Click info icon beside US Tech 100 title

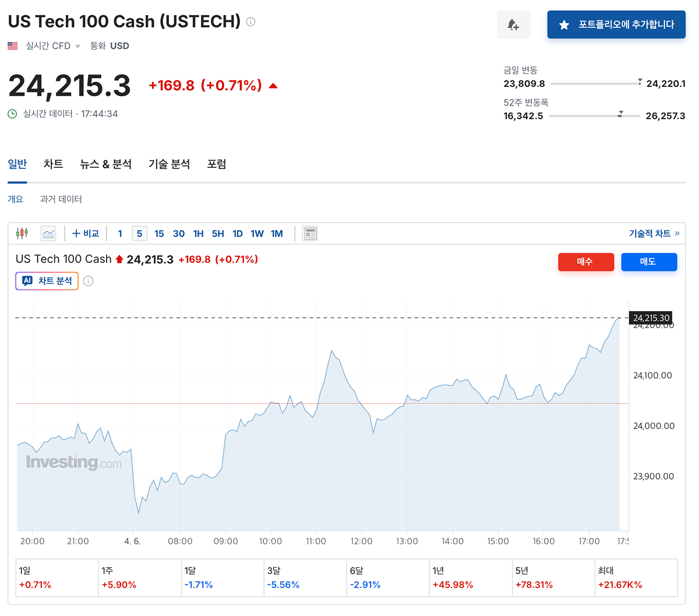click(250, 22)
